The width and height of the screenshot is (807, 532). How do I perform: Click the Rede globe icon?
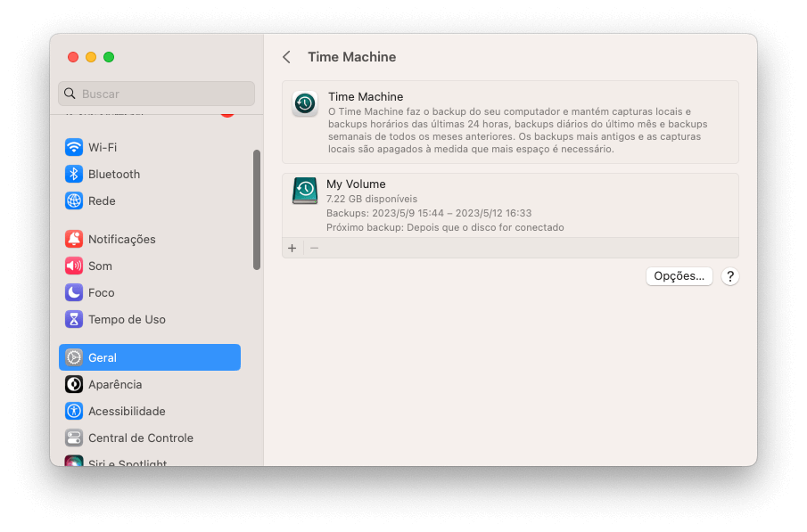(x=74, y=201)
